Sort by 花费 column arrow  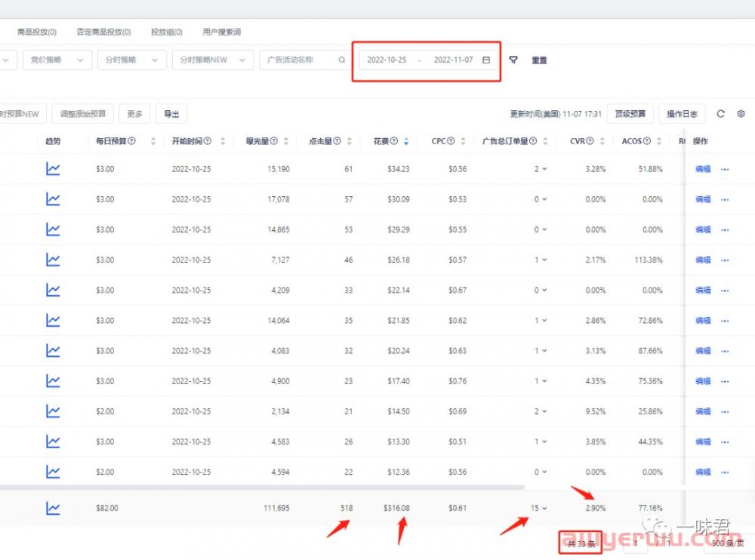click(406, 141)
